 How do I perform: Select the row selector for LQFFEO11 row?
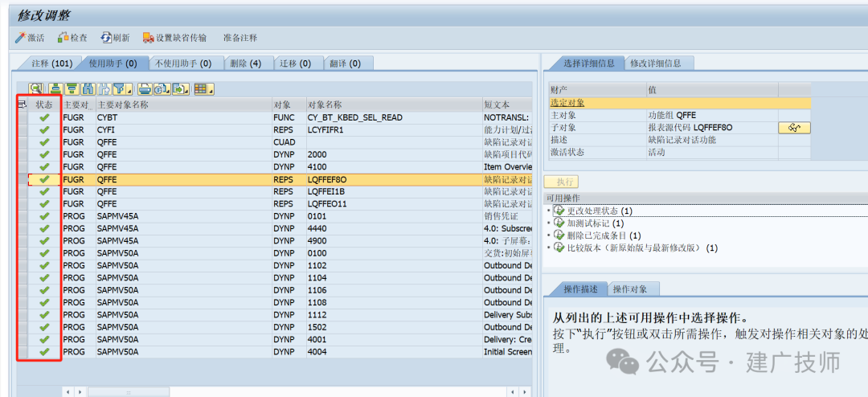pyautogui.click(x=23, y=204)
